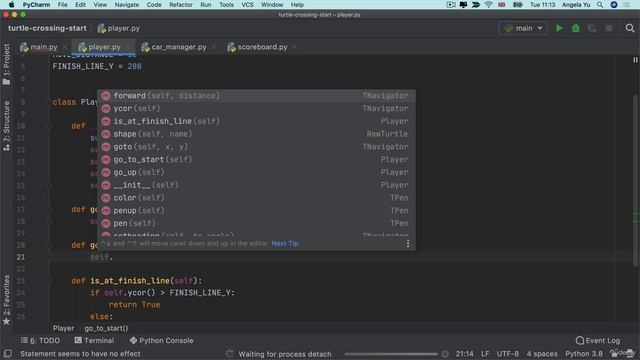640x360 pixels.
Task: Open the Tools menu
Action: pos(226,4)
